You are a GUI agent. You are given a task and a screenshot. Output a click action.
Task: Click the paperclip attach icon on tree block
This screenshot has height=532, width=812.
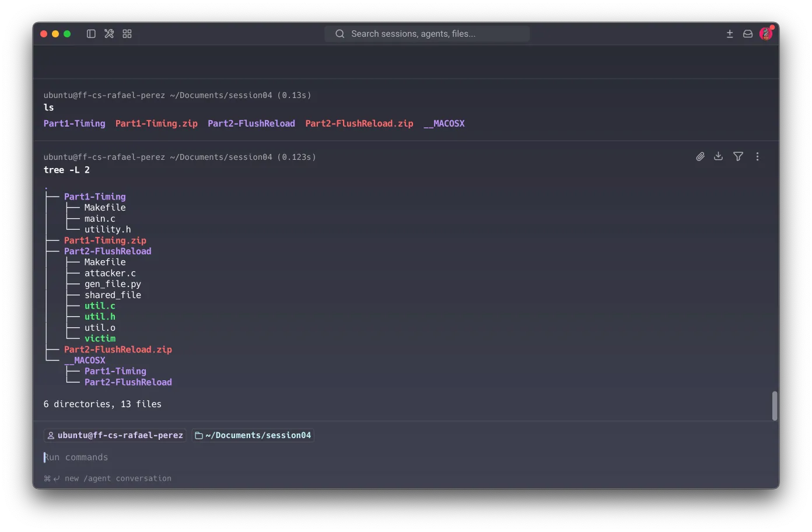point(700,156)
